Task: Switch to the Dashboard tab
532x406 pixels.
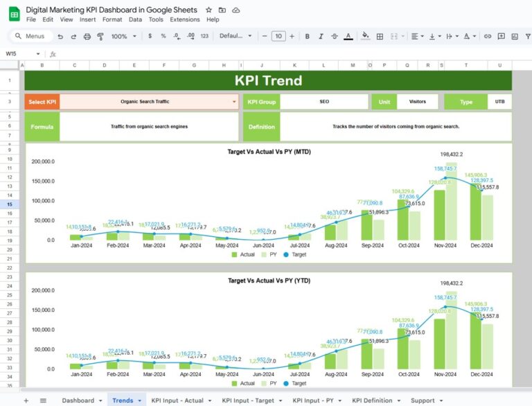Action: point(78,400)
